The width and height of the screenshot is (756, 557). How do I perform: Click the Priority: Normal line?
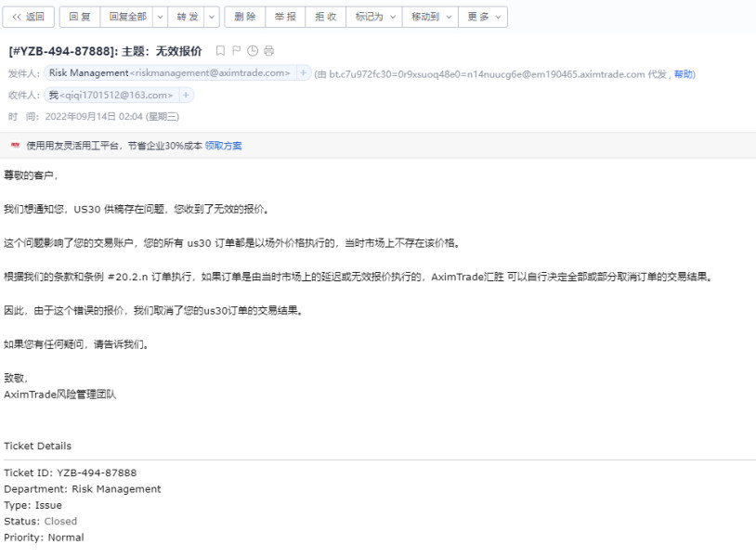44,538
